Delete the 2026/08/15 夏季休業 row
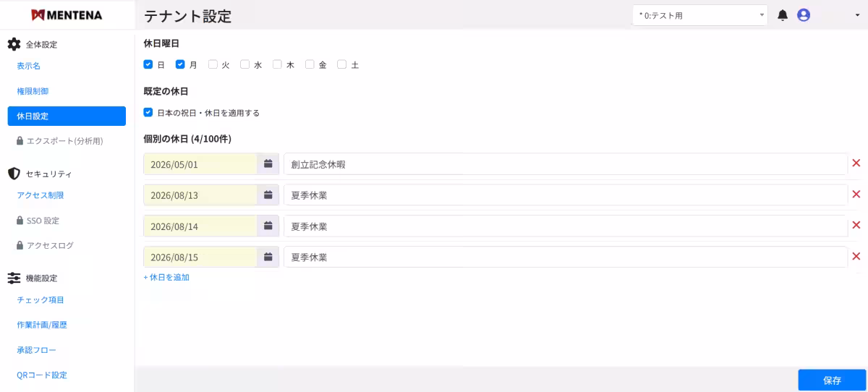The image size is (868, 392). point(856,256)
